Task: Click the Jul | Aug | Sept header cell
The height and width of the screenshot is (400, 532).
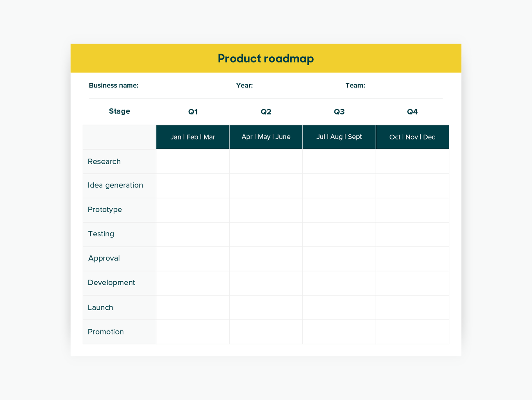Action: pyautogui.click(x=339, y=137)
